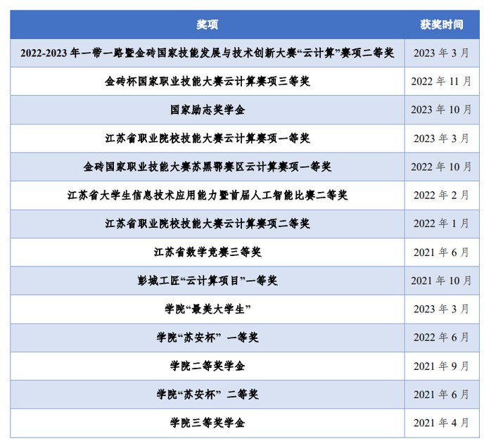Click 彭城工匠“云计算项目”一等奖 cell
The height and width of the screenshot is (448, 491).
coord(208,281)
